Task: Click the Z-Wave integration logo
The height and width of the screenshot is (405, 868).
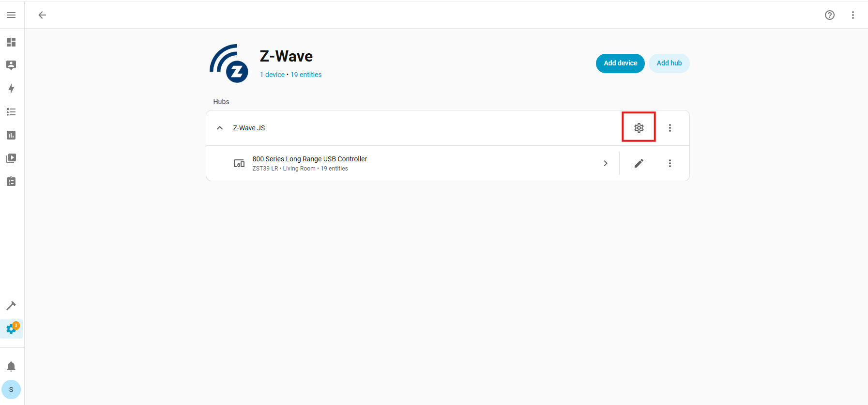Action: (229, 63)
